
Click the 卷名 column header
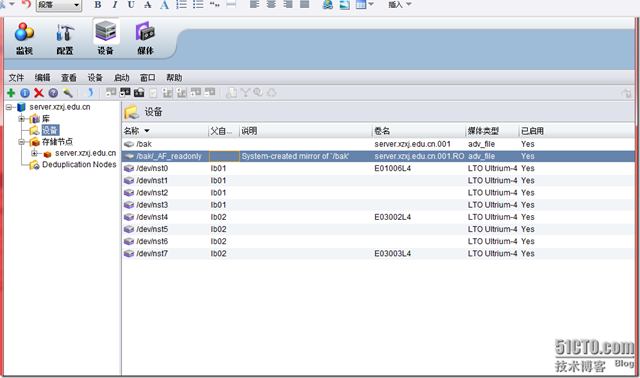click(x=419, y=131)
